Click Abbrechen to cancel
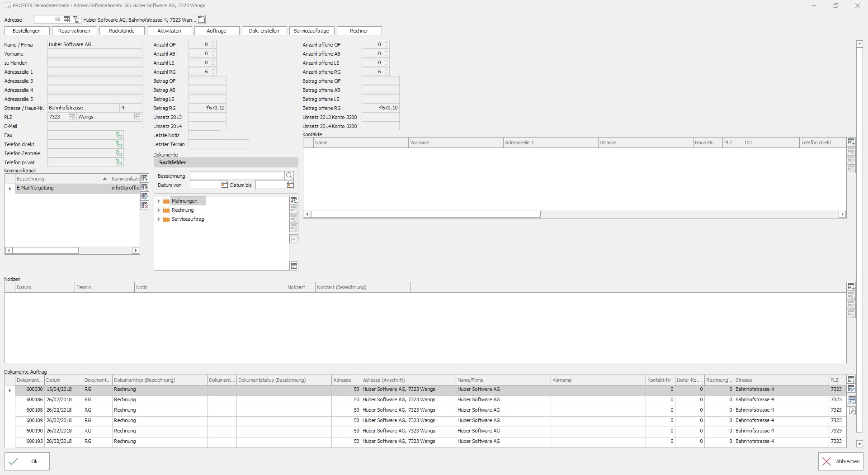This screenshot has height=475, width=868. click(840, 461)
